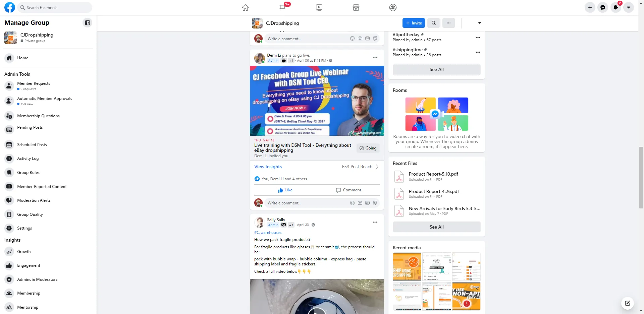
Task: Click View Insights link on the post
Action: (268, 167)
